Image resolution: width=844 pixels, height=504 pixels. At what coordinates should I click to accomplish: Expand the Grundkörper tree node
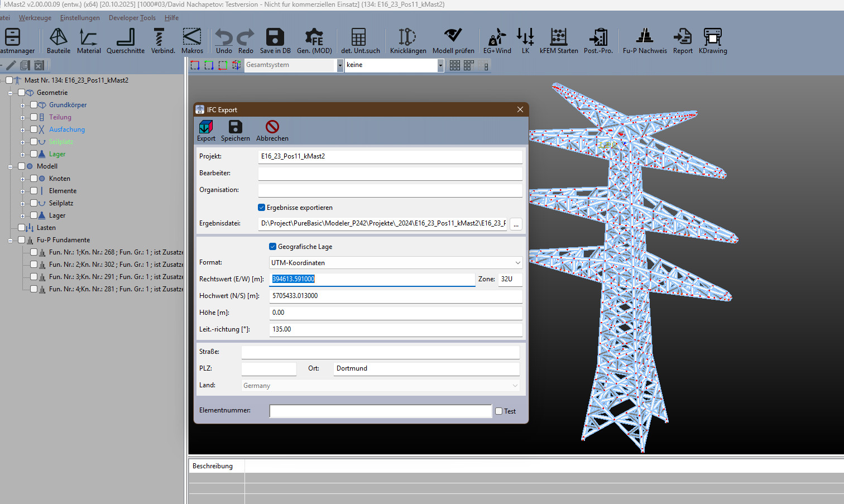tap(23, 105)
